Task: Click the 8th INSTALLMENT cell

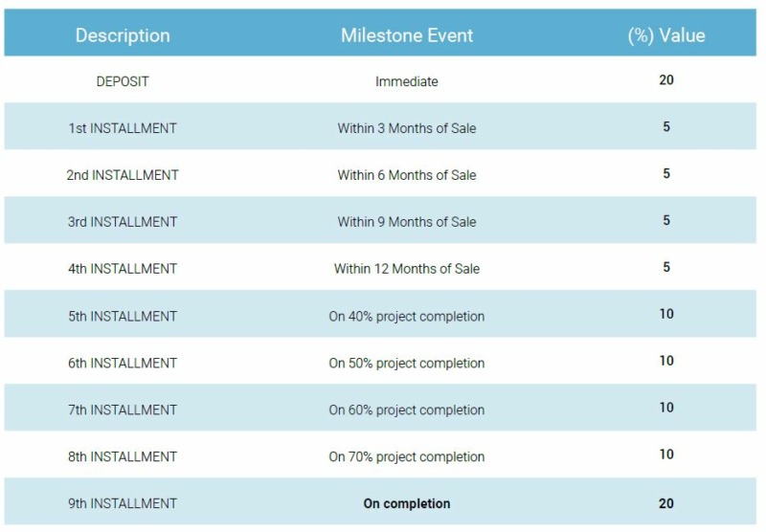Action: (x=123, y=456)
